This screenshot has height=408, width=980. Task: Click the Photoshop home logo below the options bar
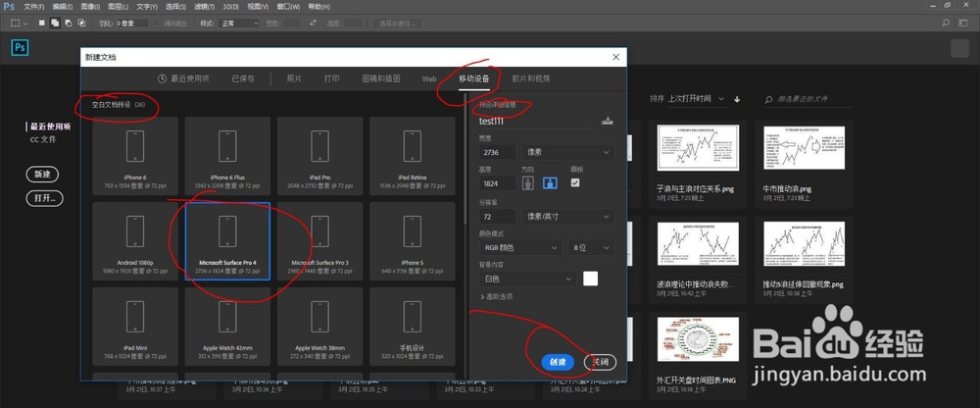coord(20,47)
